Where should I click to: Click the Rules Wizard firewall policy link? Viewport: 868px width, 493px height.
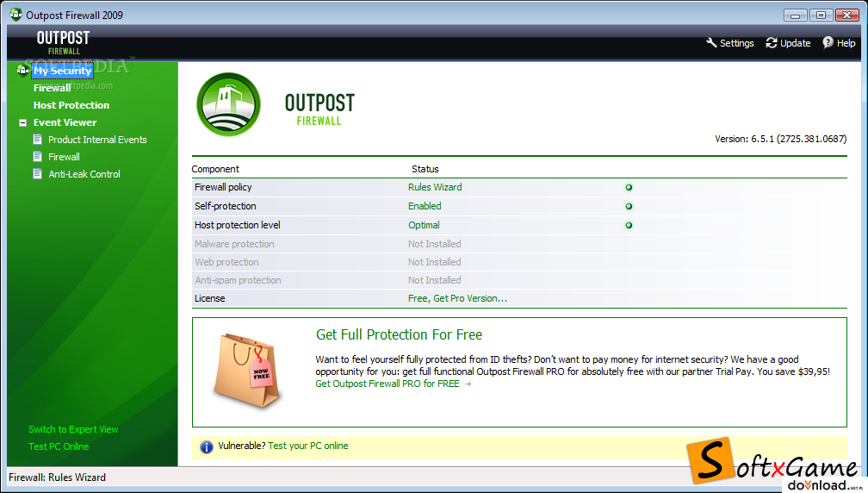click(x=435, y=187)
